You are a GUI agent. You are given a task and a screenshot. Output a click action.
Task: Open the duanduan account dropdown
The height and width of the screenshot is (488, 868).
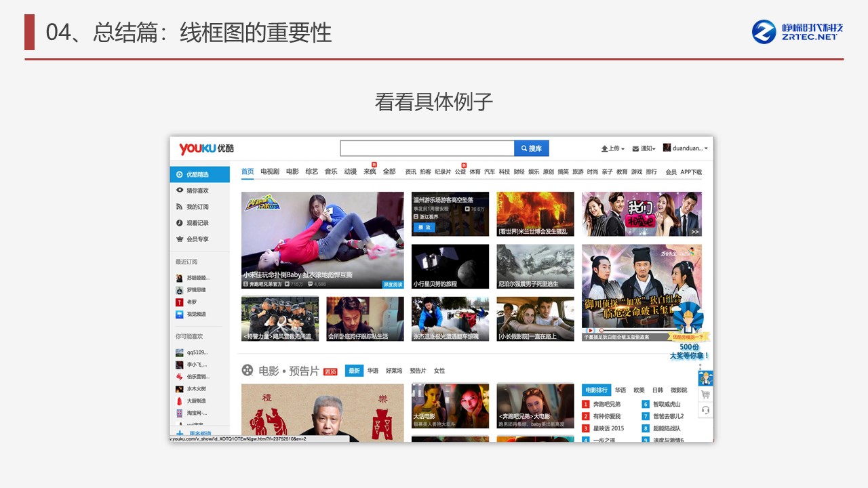(x=685, y=148)
